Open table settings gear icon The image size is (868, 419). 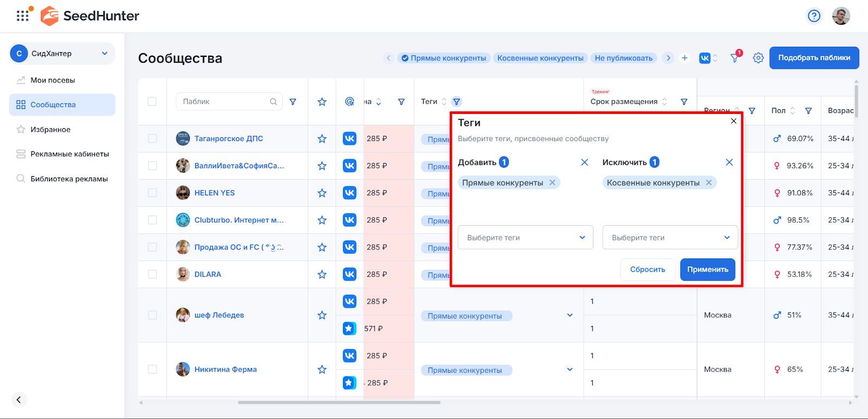click(758, 58)
